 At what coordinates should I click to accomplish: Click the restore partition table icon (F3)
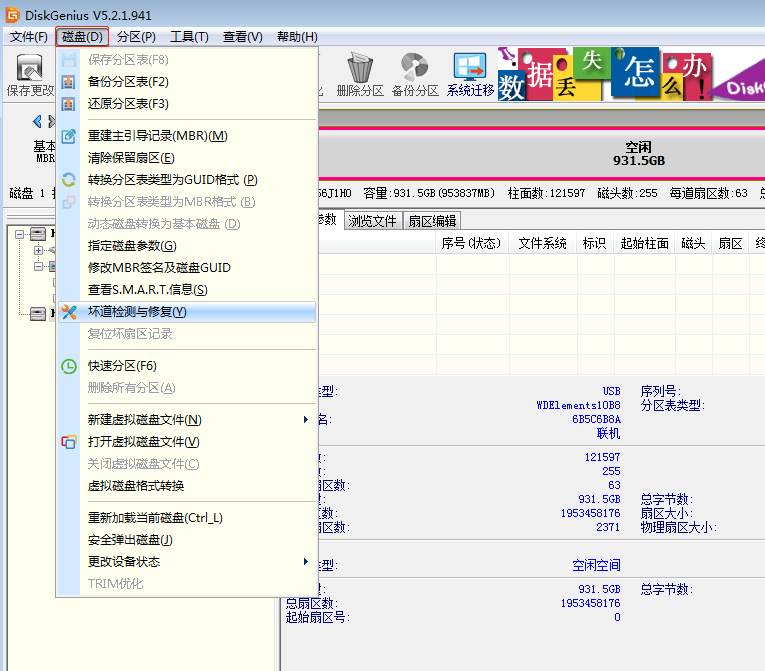(x=68, y=104)
